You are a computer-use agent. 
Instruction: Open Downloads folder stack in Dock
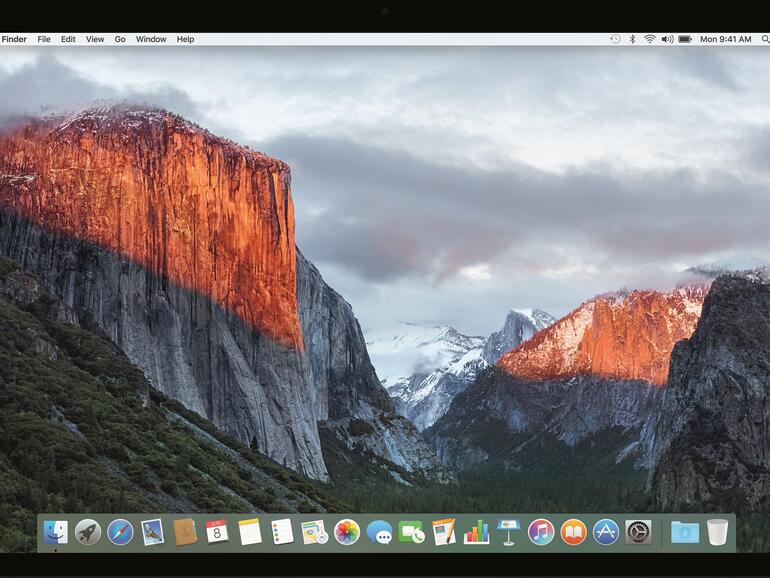pyautogui.click(x=685, y=532)
